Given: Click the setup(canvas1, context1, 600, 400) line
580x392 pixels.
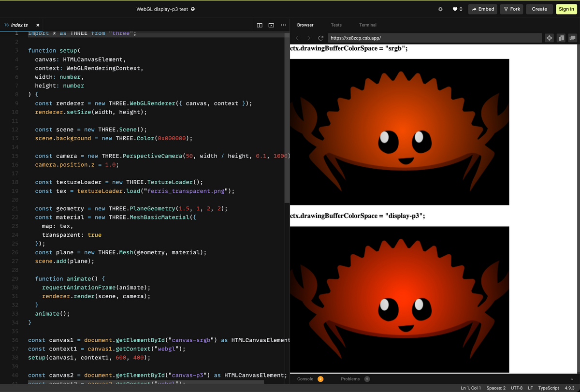Looking at the screenshot, I should pyautogui.click(x=89, y=358).
